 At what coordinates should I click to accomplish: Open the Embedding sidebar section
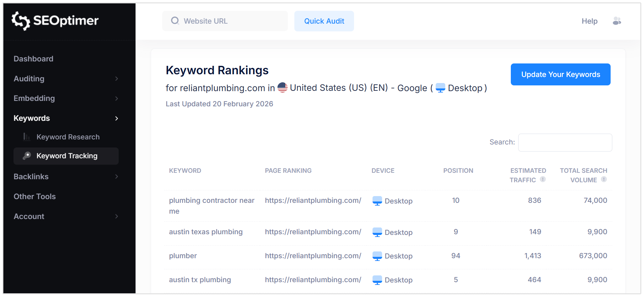tap(34, 98)
